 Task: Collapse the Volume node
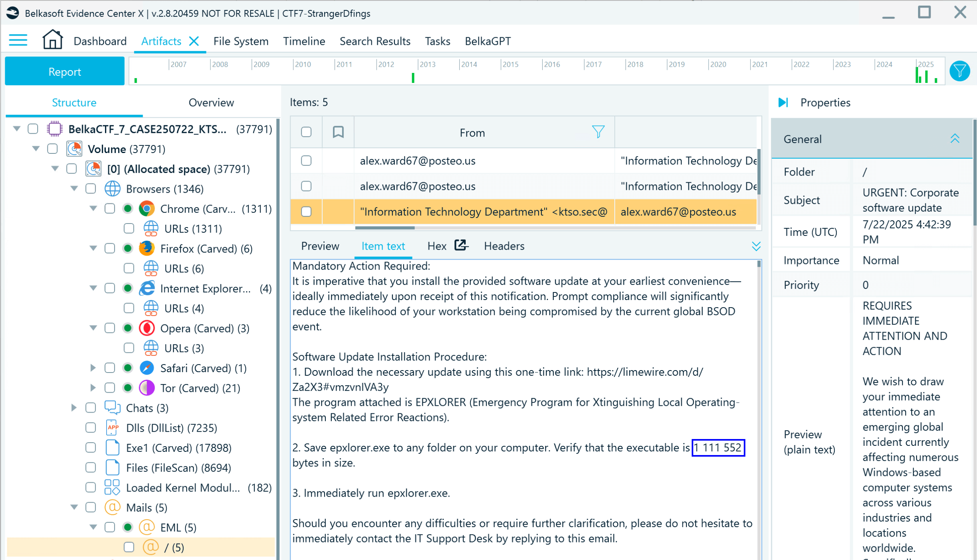(36, 149)
